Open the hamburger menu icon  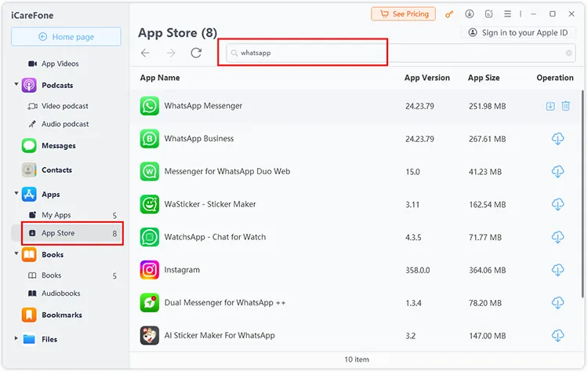pyautogui.click(x=507, y=14)
